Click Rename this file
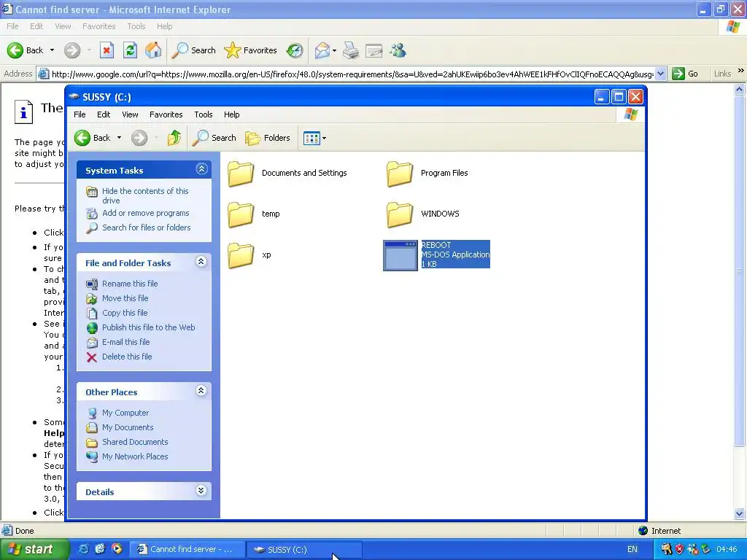The height and width of the screenshot is (560, 747). click(130, 284)
